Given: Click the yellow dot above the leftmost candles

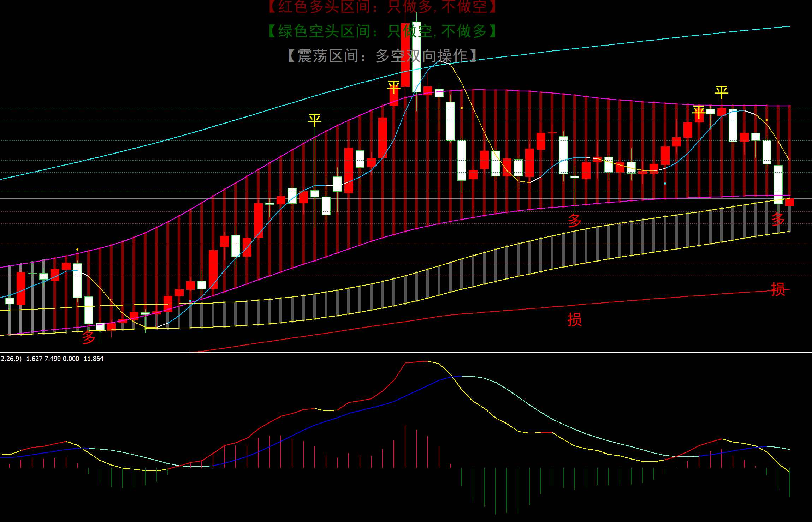Looking at the screenshot, I should [x=77, y=250].
